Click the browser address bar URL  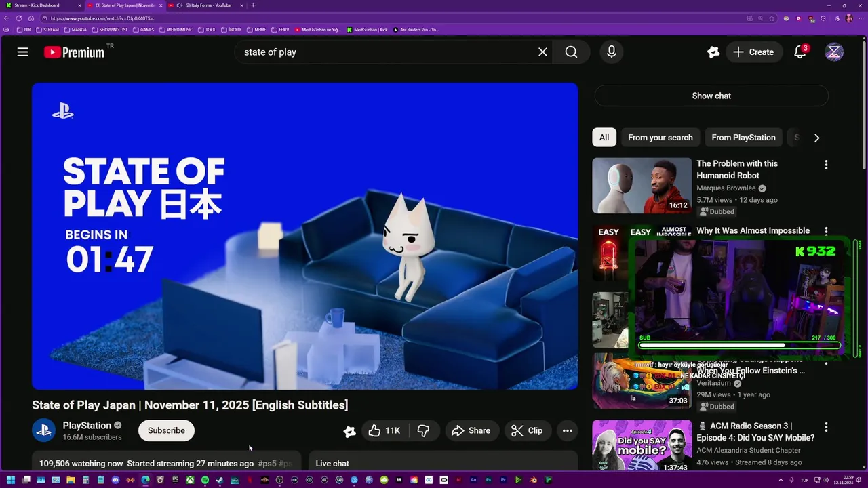pos(102,18)
